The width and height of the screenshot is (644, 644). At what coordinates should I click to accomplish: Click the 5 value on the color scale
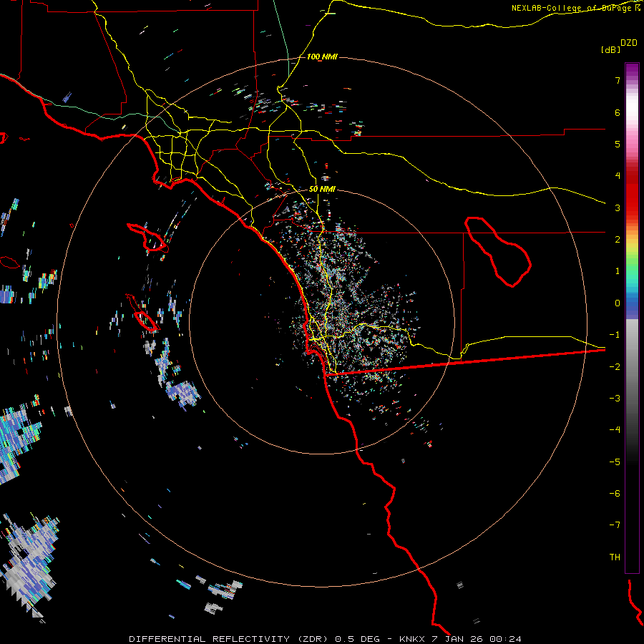tap(618, 144)
